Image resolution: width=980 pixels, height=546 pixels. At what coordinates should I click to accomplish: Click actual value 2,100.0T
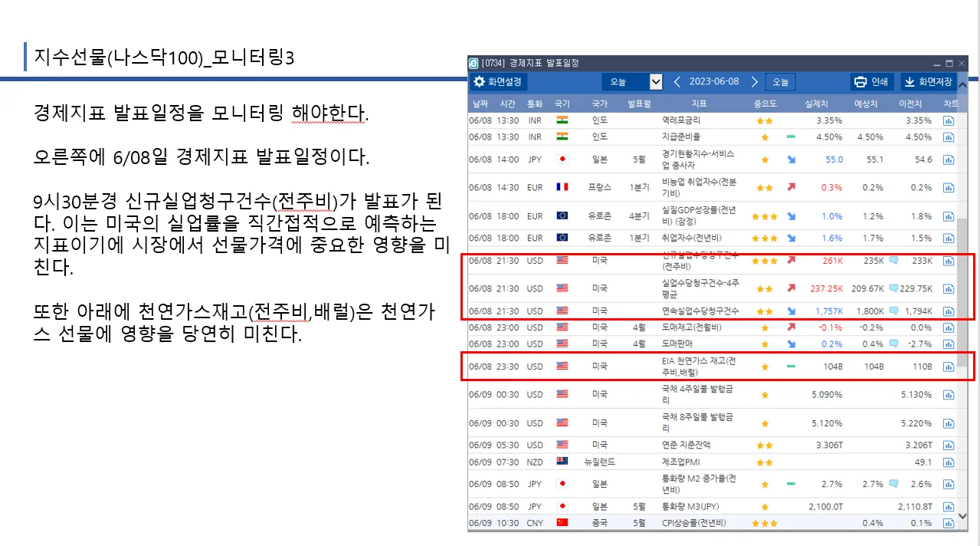[x=825, y=507]
